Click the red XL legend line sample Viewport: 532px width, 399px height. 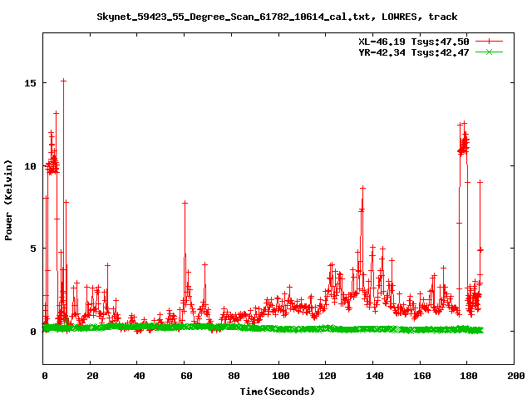tap(489, 42)
